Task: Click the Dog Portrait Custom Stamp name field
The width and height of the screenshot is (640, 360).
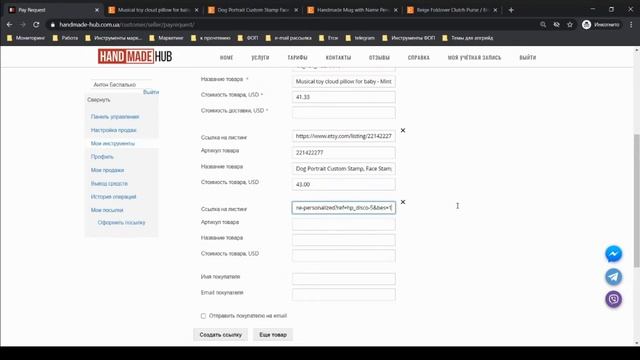Action: coord(344,169)
